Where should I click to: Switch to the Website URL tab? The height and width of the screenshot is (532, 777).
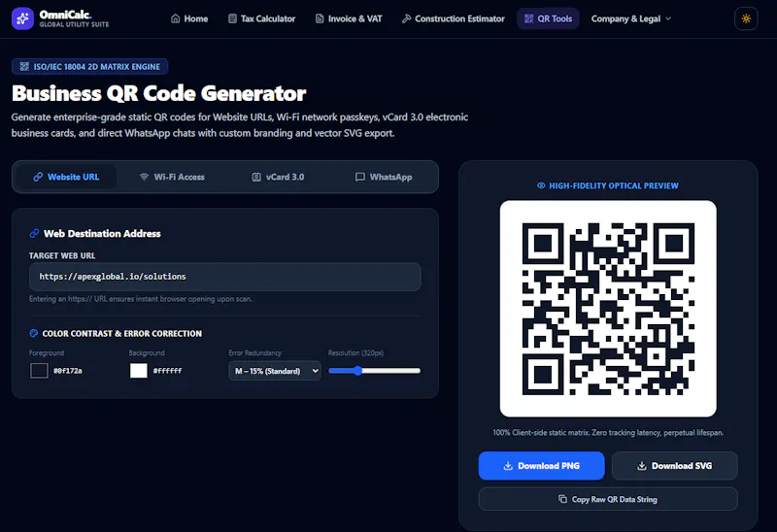pos(66,177)
